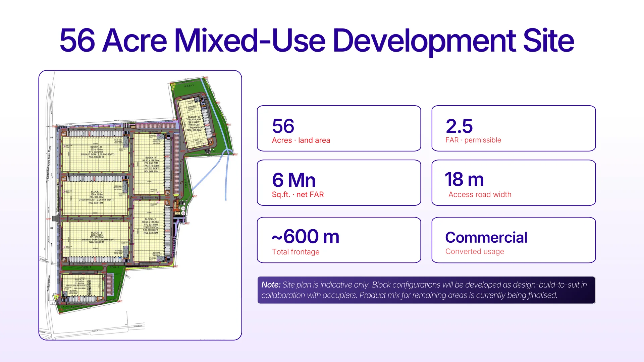Click Block C on the site plan
Image resolution: width=644 pixels, height=362 pixels.
95,198
